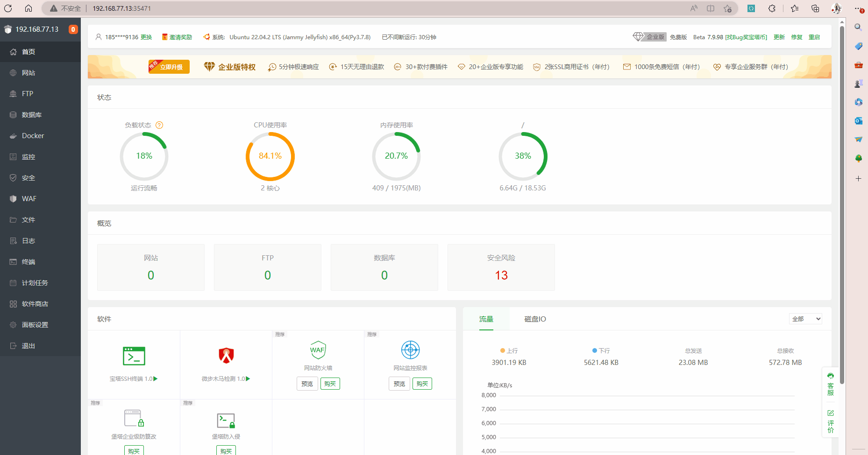This screenshot has height=455, width=868.
Task: Click the page vertical scrollbar
Action: click(x=842, y=205)
